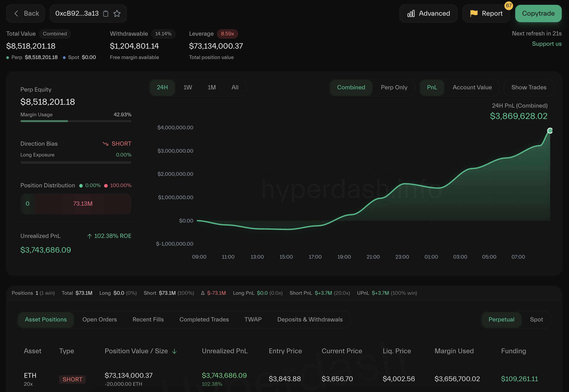The height and width of the screenshot is (392, 569).
Task: Open the Open Orders tab
Action: tap(100, 320)
